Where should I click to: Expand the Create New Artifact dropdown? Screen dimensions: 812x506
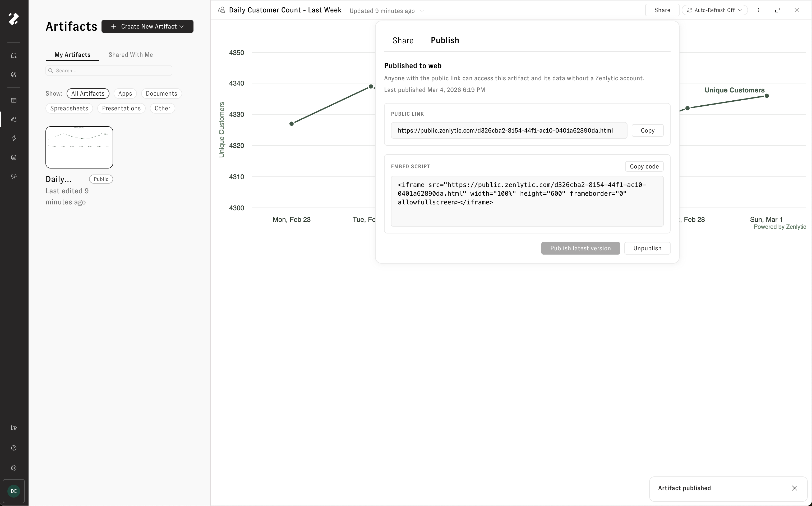coord(147,26)
